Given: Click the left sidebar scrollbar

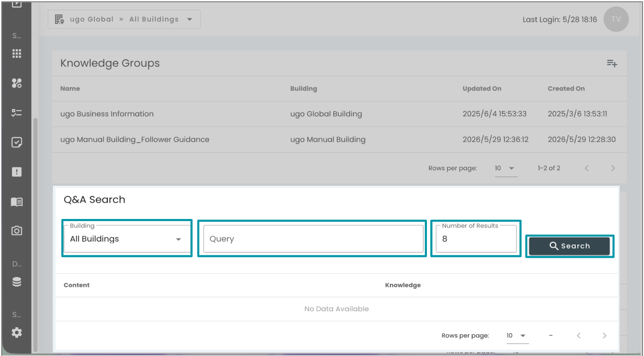Looking at the screenshot, I should [35, 235].
